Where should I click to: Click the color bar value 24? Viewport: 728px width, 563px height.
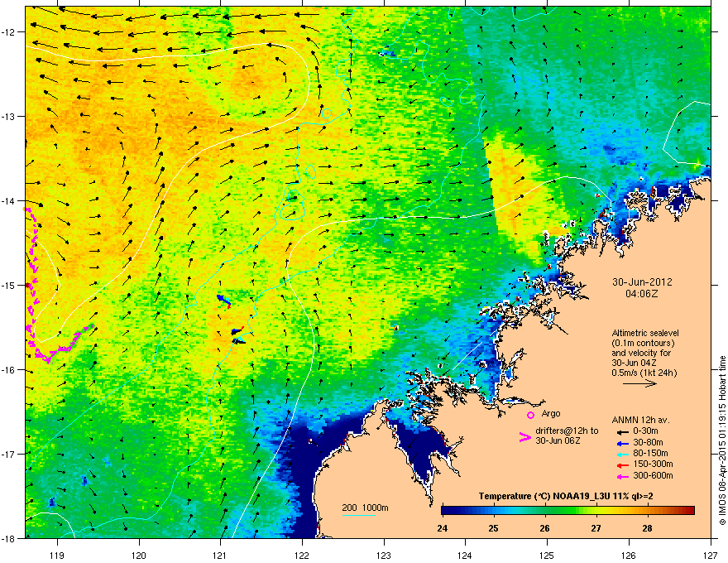[442, 528]
